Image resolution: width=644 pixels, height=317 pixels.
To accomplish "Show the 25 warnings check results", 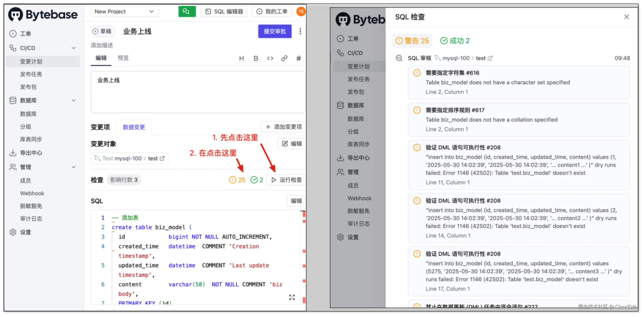I will click(x=237, y=180).
